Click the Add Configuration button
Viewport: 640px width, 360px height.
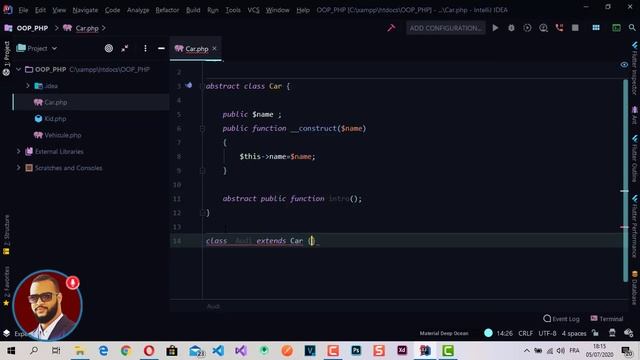pos(445,28)
